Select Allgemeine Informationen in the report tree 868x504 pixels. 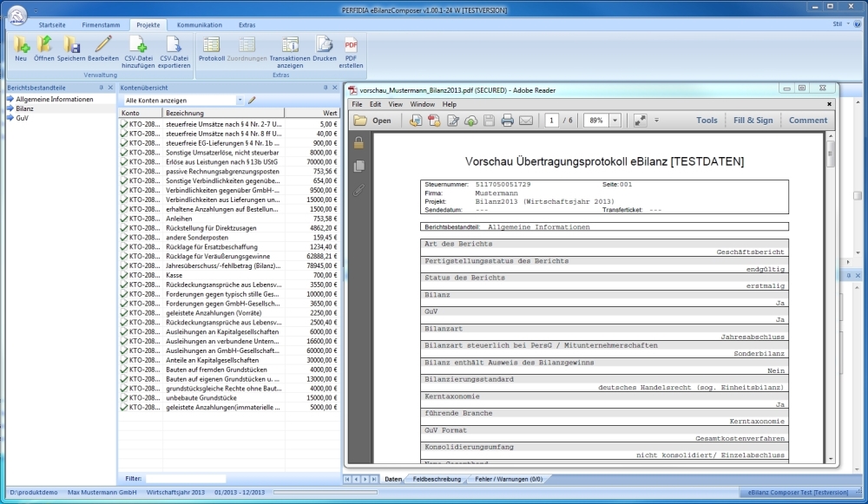pyautogui.click(x=54, y=99)
